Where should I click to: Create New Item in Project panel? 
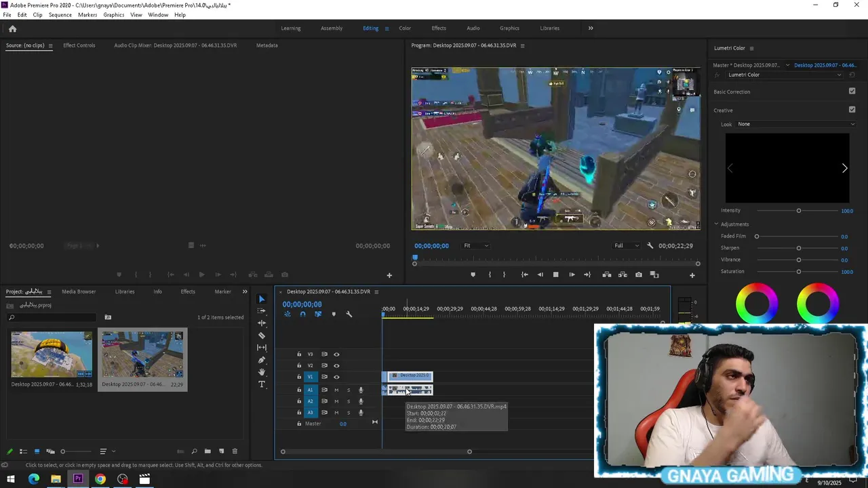pos(221,451)
